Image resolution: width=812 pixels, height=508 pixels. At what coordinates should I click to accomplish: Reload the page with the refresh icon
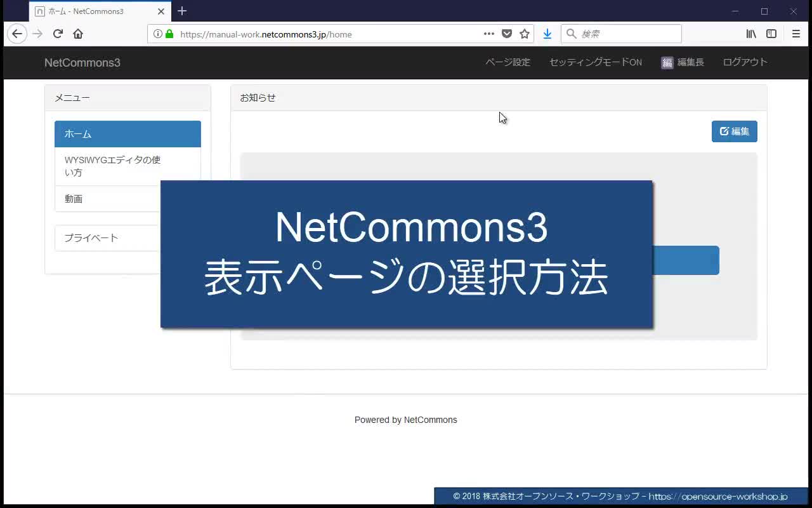[x=58, y=34]
